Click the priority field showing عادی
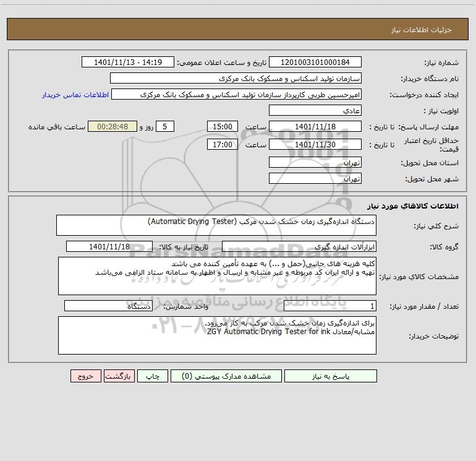 click(315, 110)
